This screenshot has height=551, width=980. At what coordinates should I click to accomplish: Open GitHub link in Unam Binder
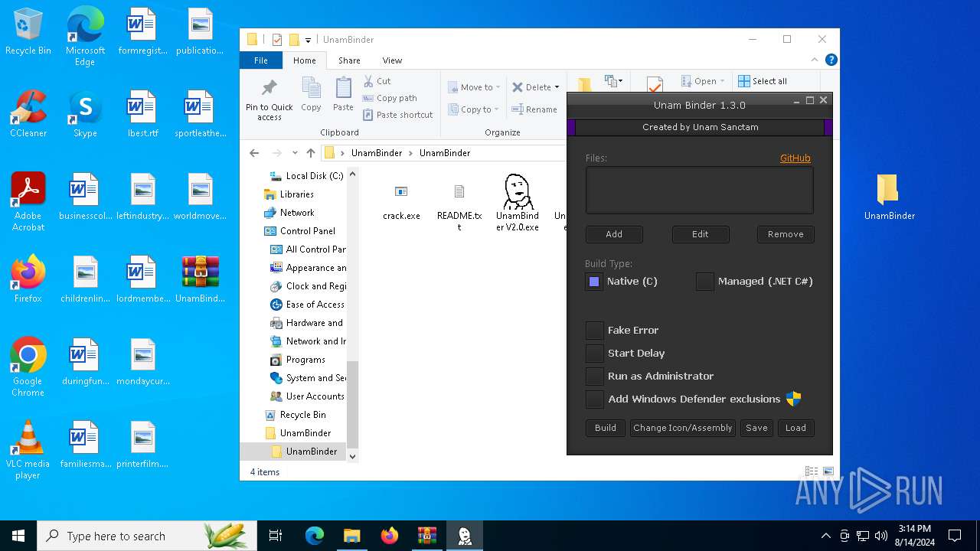[795, 158]
